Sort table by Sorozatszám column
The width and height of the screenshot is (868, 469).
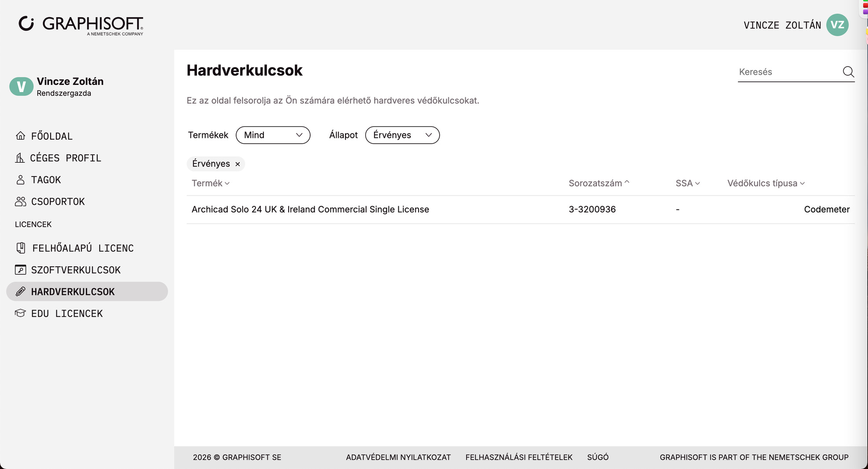pyautogui.click(x=599, y=183)
